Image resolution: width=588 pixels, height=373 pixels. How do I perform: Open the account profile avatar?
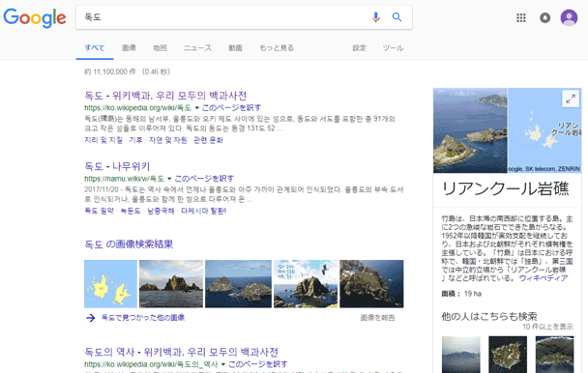[x=569, y=17]
